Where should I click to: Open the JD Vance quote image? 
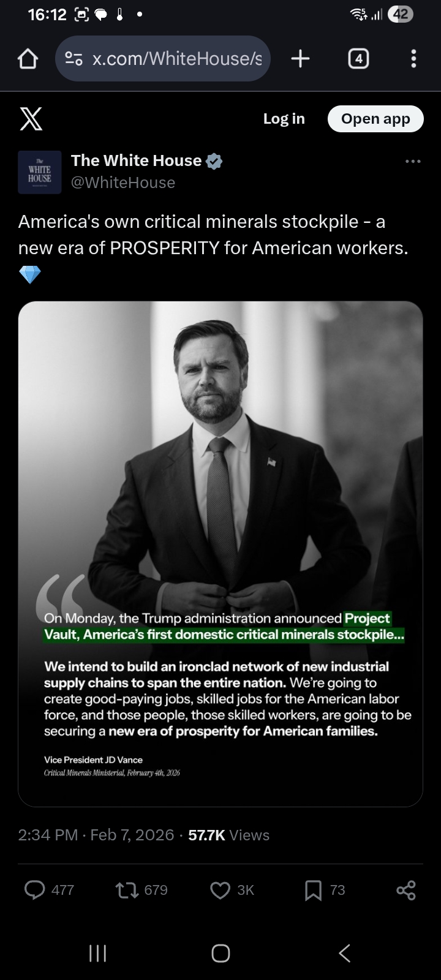coord(221,553)
